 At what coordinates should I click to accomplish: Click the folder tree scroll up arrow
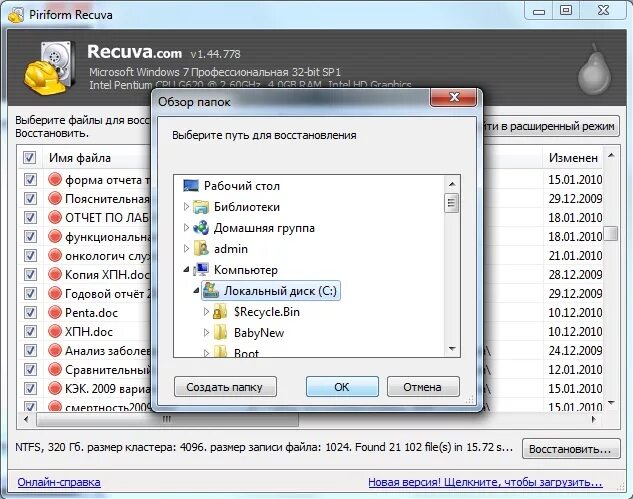[452, 184]
